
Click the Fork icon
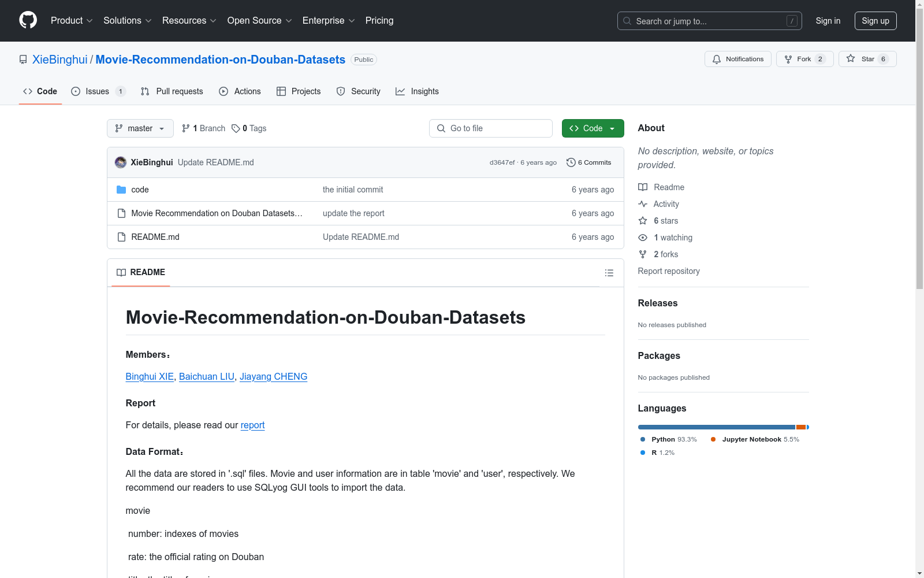tap(788, 59)
